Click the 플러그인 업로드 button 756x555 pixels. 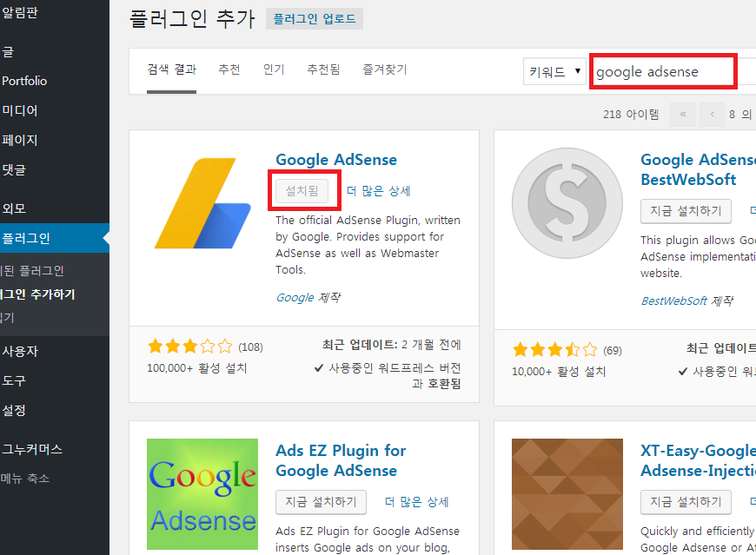pyautogui.click(x=314, y=18)
